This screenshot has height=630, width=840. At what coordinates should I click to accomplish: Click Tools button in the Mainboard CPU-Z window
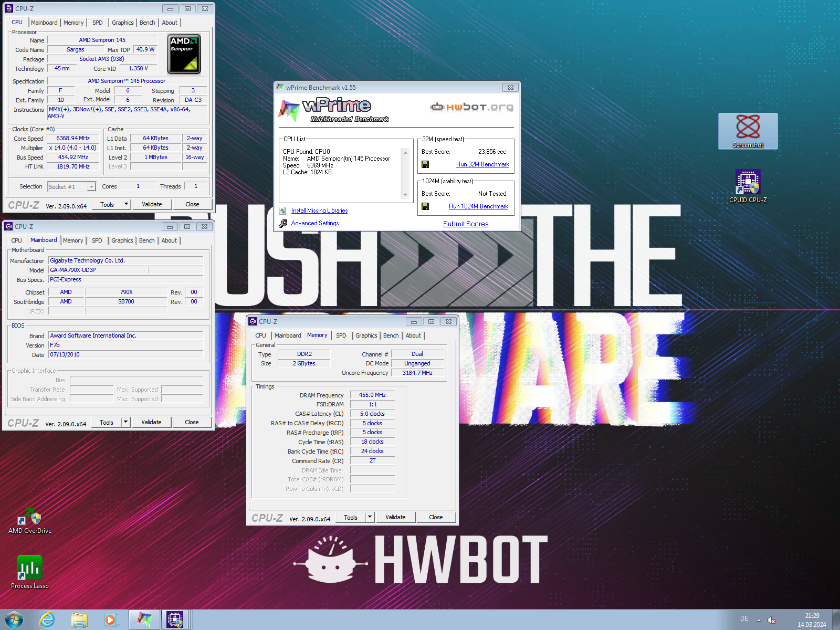tap(107, 422)
